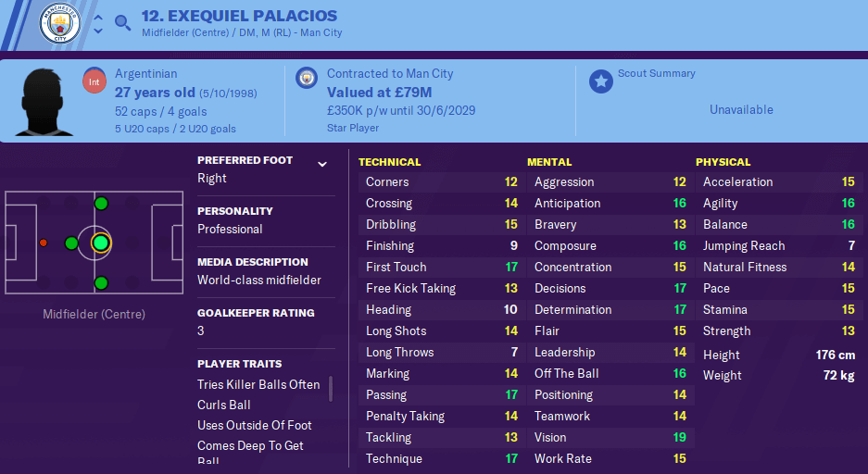Image resolution: width=868 pixels, height=474 pixels.
Task: Select the small red centre-back position dot
Action: click(44, 243)
